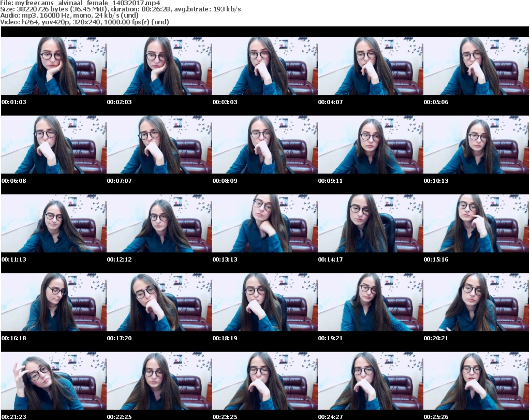Screen dimensions: 530x420
Task: Open the thumbnail frame above timestamp 00:02:03
Action: (159, 66)
